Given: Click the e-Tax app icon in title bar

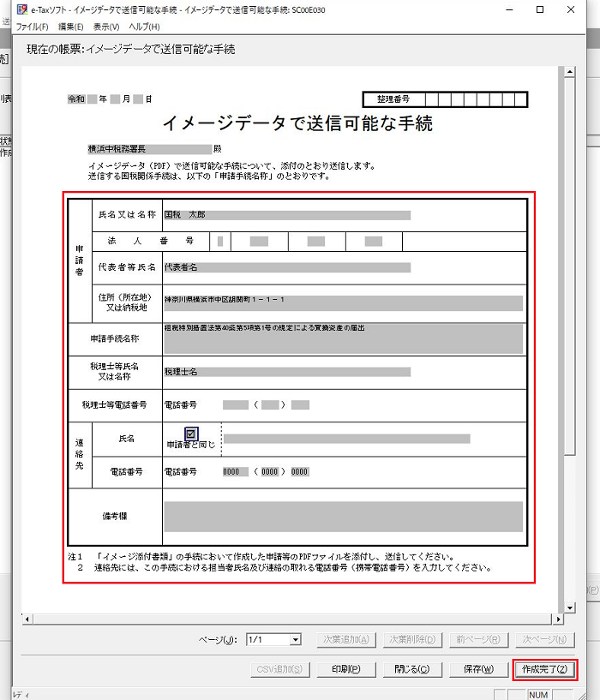Looking at the screenshot, I should (x=22, y=9).
